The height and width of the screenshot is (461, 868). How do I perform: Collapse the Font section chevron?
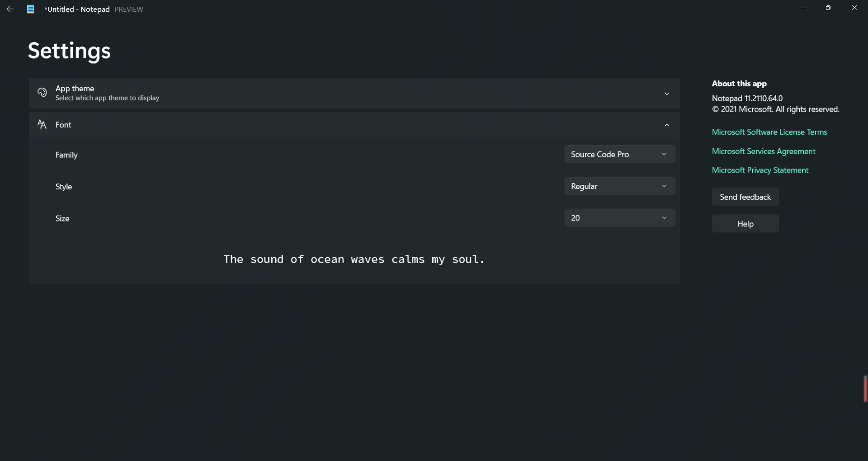[667, 125]
